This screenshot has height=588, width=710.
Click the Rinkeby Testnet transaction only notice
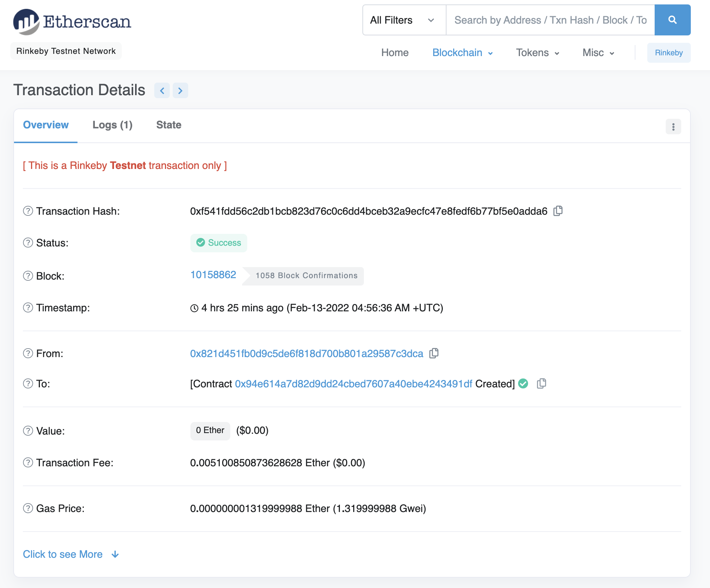pyautogui.click(x=125, y=165)
